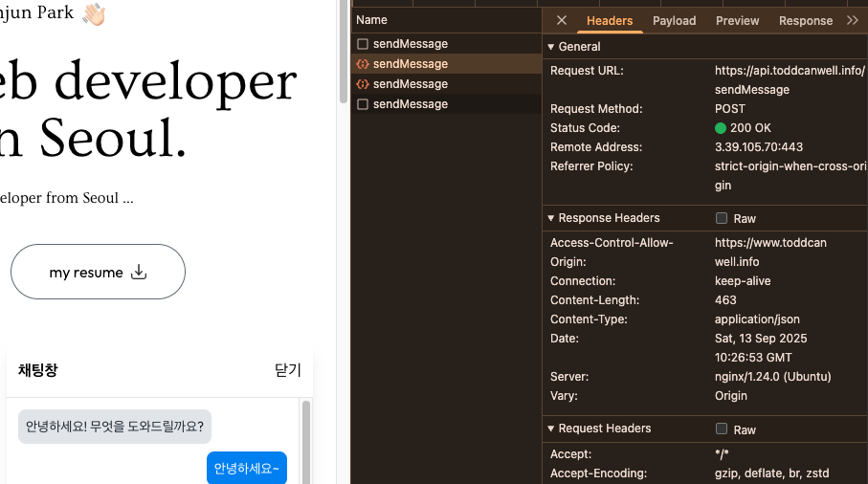The image size is (868, 484).
Task: Select first sendMessage request icon
Action: click(x=363, y=44)
